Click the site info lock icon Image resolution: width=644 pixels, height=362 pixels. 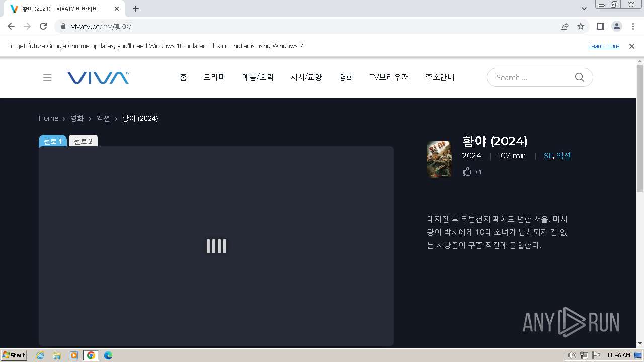click(63, 26)
